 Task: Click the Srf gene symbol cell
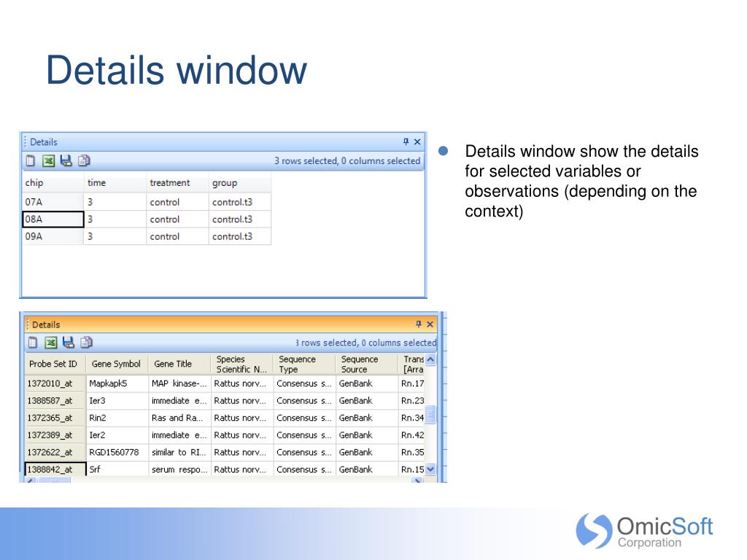[x=117, y=469]
